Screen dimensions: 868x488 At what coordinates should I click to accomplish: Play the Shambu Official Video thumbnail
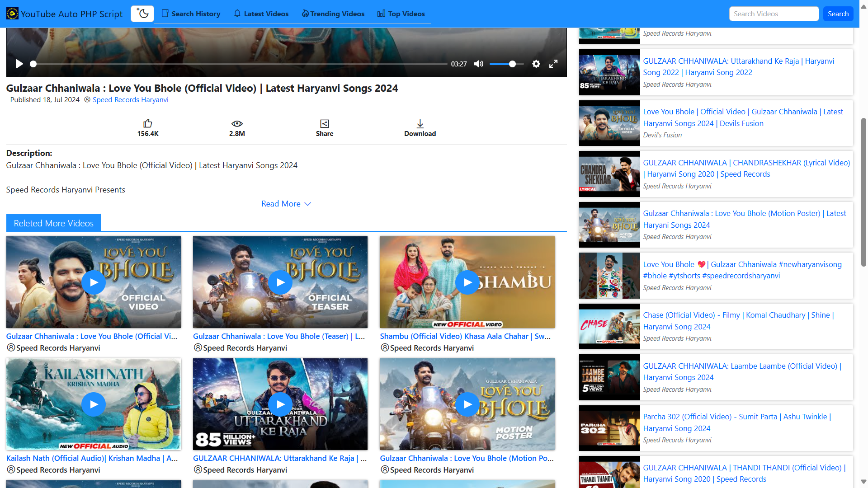(x=467, y=282)
